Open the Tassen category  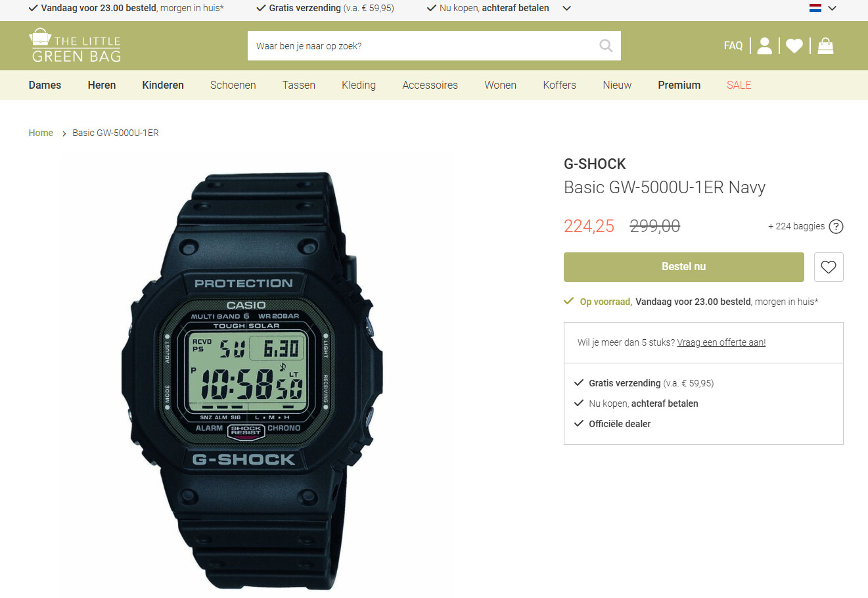299,85
